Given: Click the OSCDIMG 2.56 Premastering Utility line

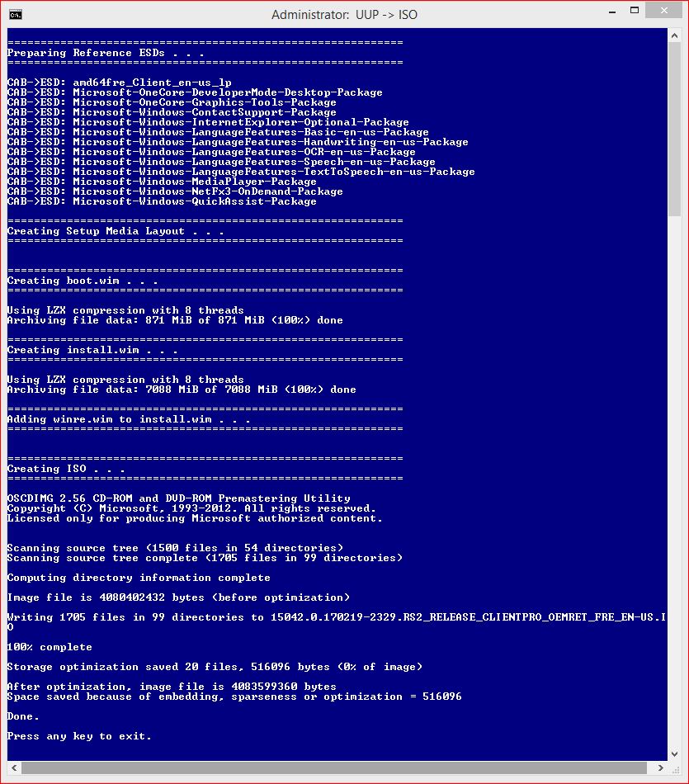Looking at the screenshot, I should click(x=178, y=498).
